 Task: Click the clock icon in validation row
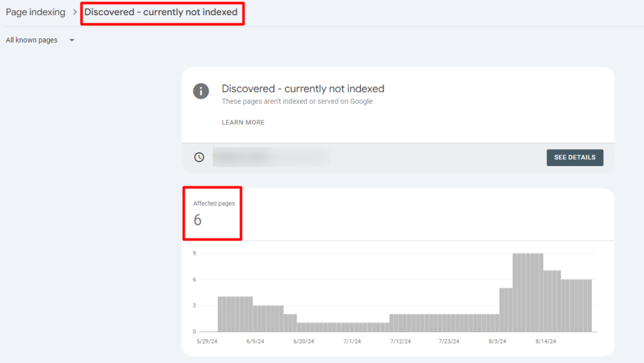[199, 157]
